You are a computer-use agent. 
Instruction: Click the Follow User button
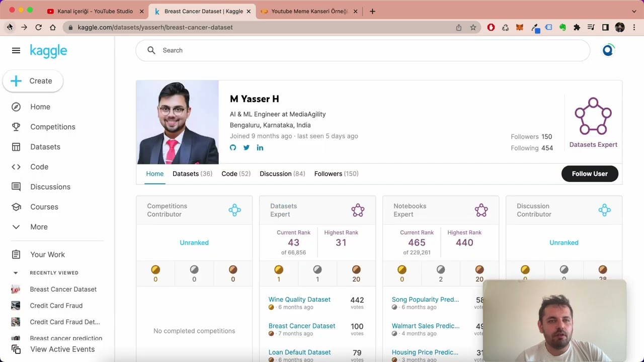pos(590,173)
